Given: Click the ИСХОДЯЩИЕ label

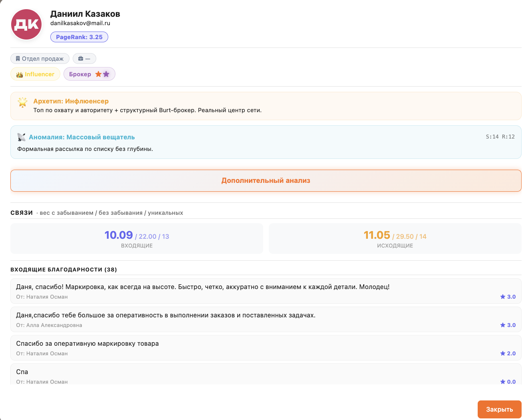Looking at the screenshot, I should (395, 246).
